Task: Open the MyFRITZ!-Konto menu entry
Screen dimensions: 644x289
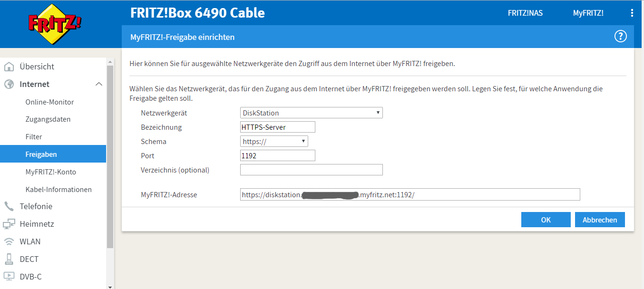Action: pos(50,172)
